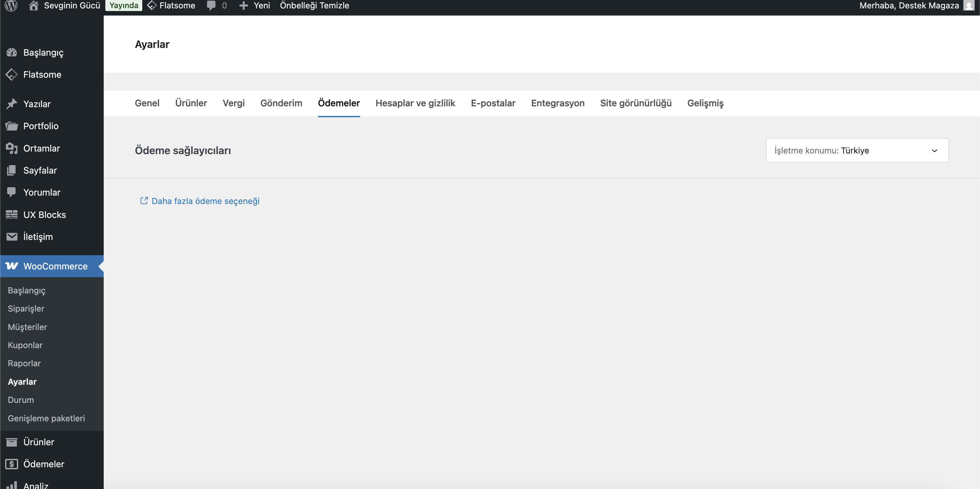
Task: Switch to the E-postalar tab
Action: (493, 103)
